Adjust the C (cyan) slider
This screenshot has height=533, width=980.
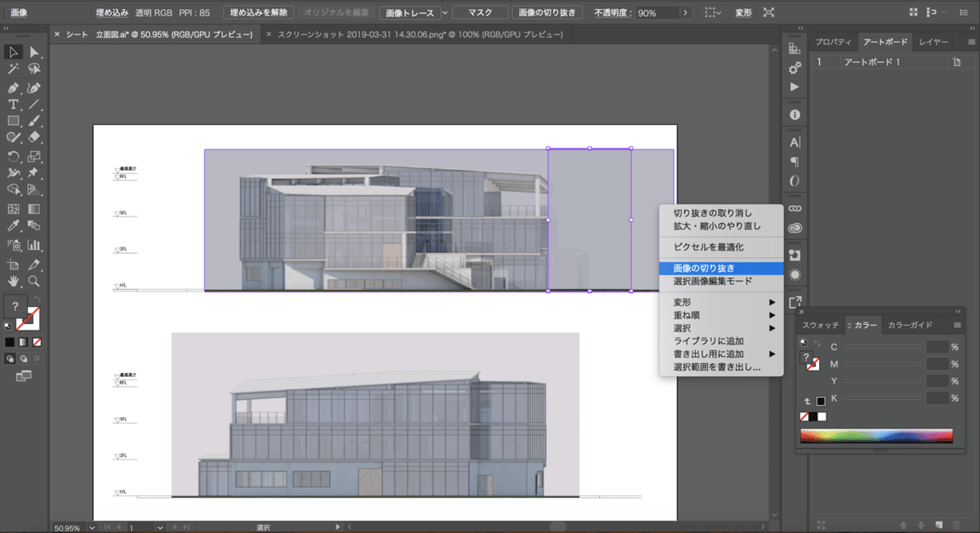[x=882, y=347]
